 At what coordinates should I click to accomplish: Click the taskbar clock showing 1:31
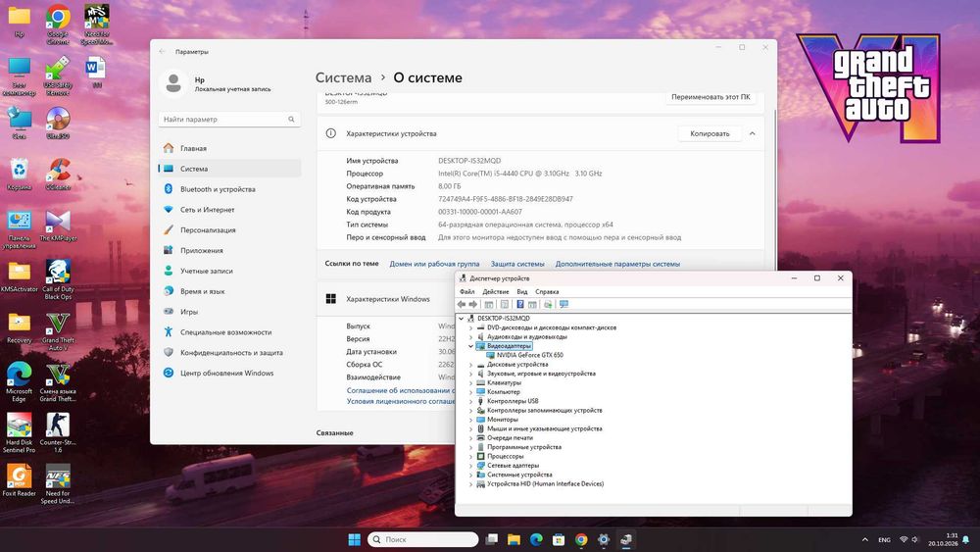coord(943,539)
